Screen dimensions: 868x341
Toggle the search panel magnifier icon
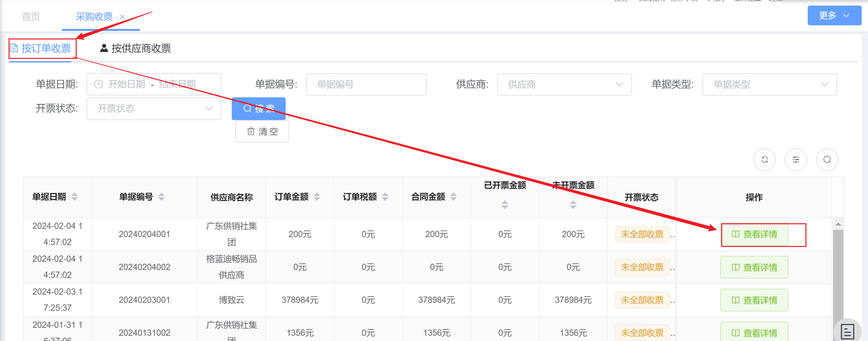click(827, 159)
